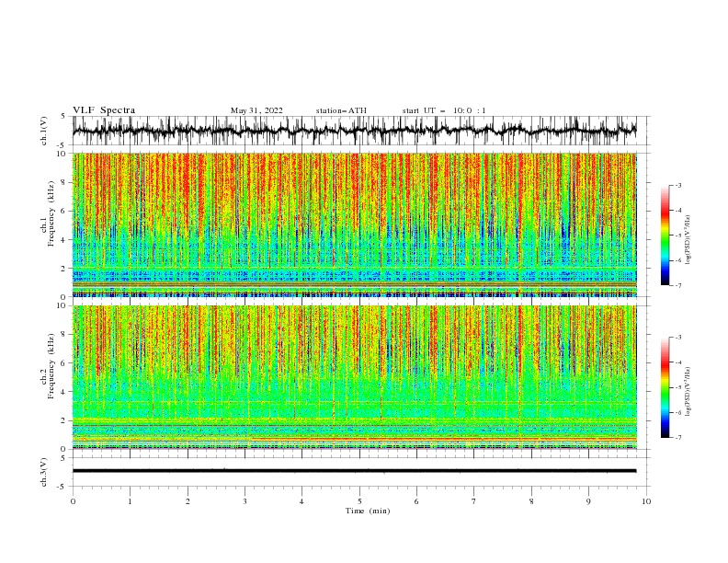Screen dimensions: 728x563
Task: Click time tick label '0' on x-axis
Action: 73,501
